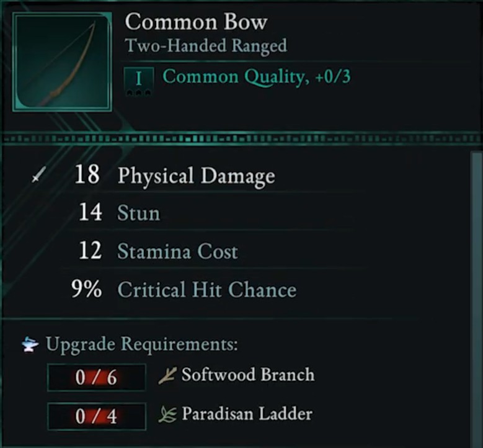This screenshot has height=448, width=483.
Task: Click the Common Bow title text
Action: (196, 22)
